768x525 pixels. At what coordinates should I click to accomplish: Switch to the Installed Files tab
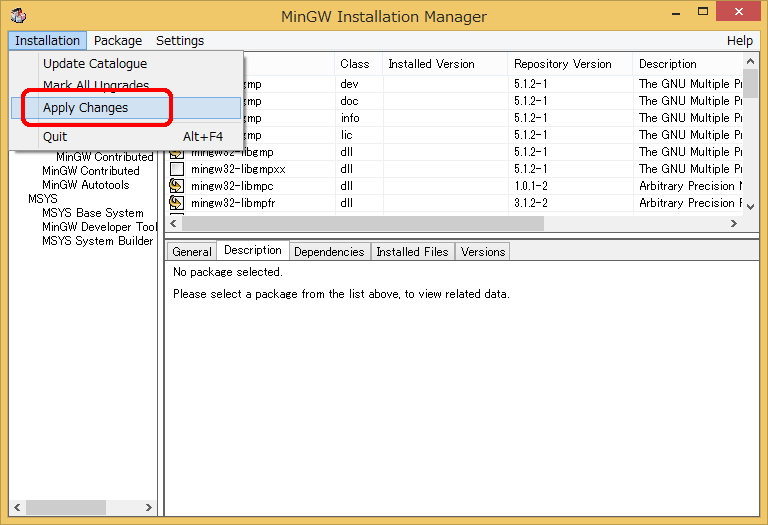(x=412, y=252)
